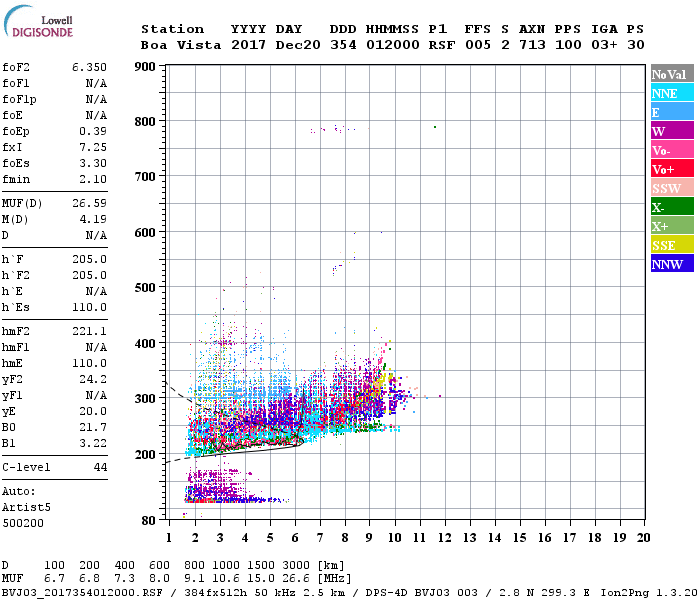Viewport: 700px width, 600px height.
Task: Click the B1 value 3.22
Action: 93,443
